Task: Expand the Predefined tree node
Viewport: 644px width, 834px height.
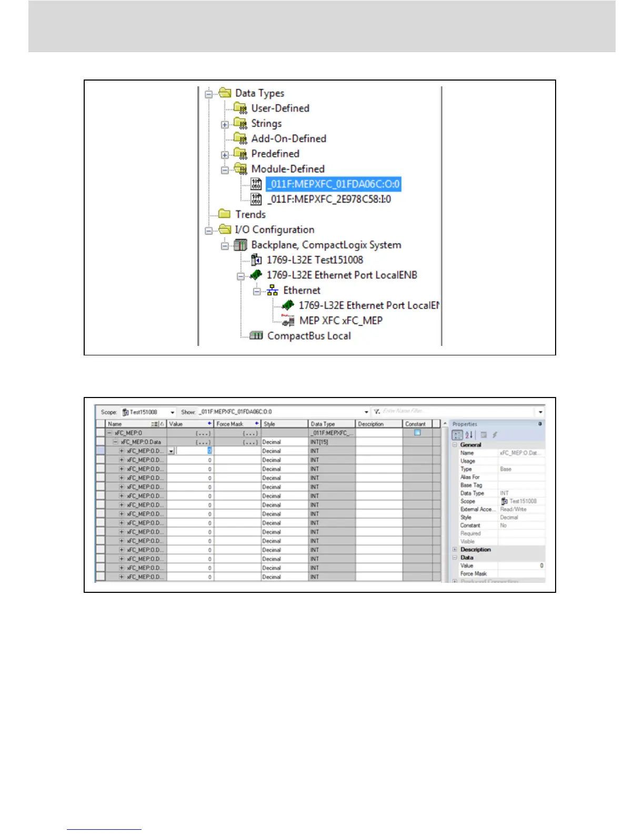Action: [225, 155]
